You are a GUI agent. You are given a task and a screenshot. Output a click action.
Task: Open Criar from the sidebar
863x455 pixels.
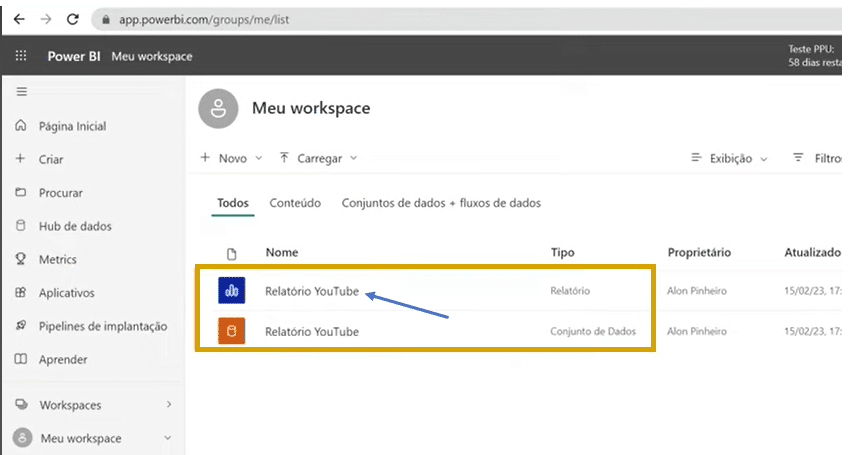(51, 160)
